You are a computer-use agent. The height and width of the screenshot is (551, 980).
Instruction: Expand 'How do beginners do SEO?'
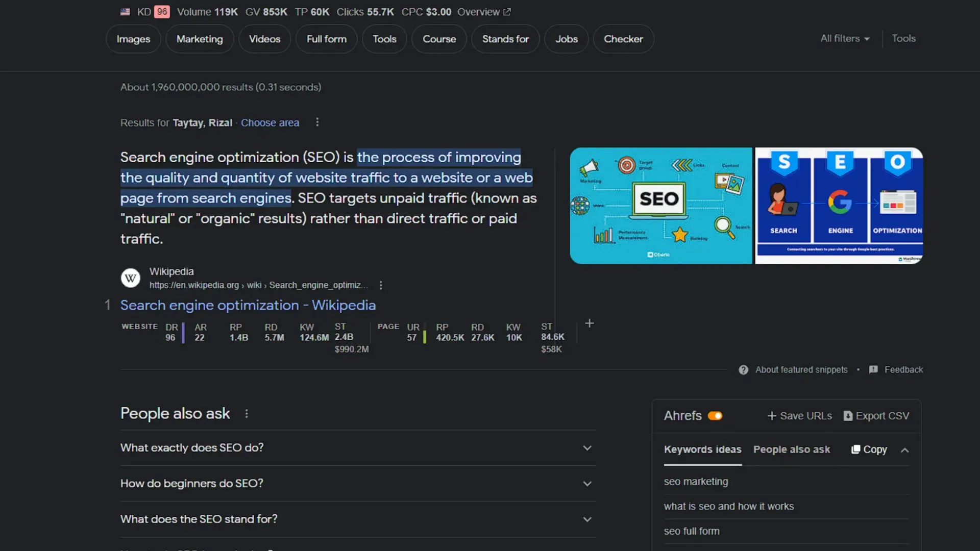(x=358, y=484)
